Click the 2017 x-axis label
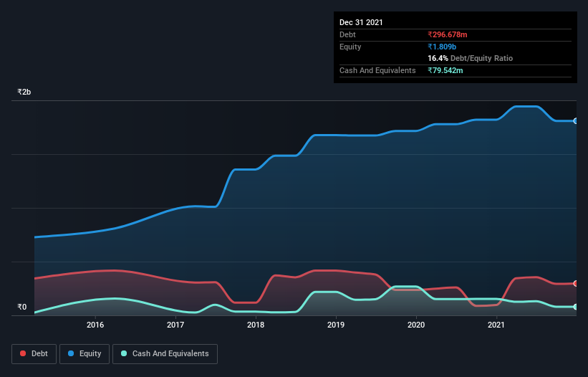 (x=175, y=325)
